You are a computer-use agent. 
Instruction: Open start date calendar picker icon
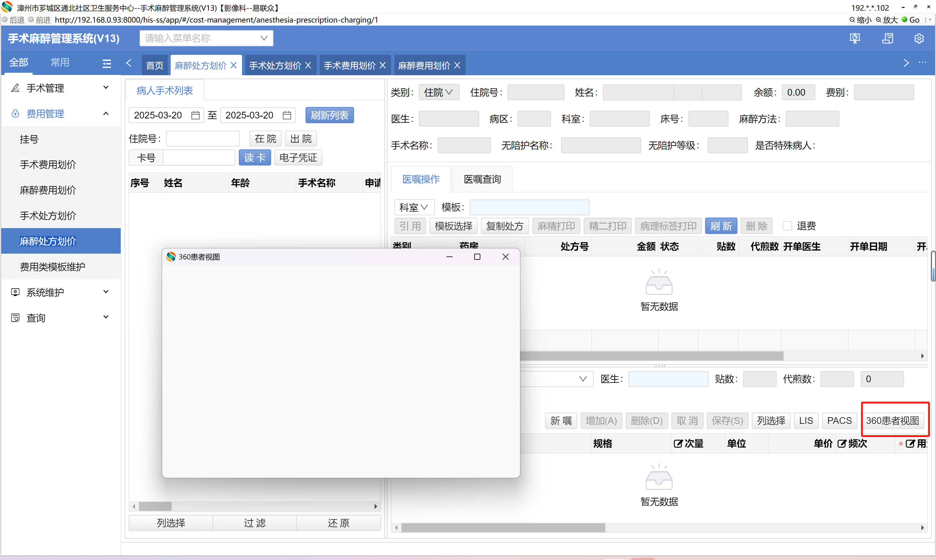[195, 115]
